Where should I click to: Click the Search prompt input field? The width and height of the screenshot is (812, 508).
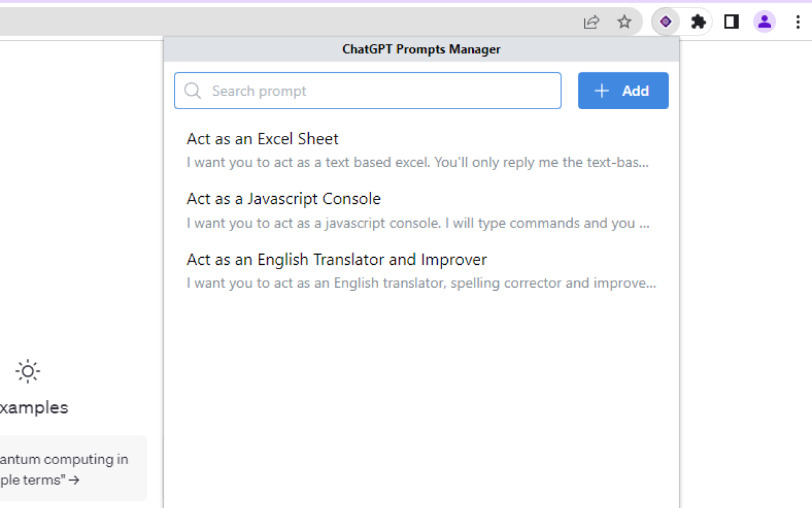[x=368, y=91]
